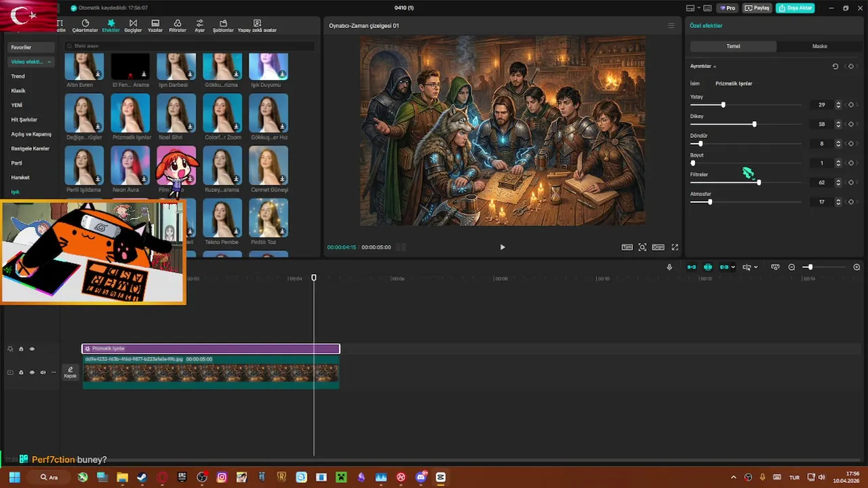Open Instagram from the taskbar

click(222, 477)
